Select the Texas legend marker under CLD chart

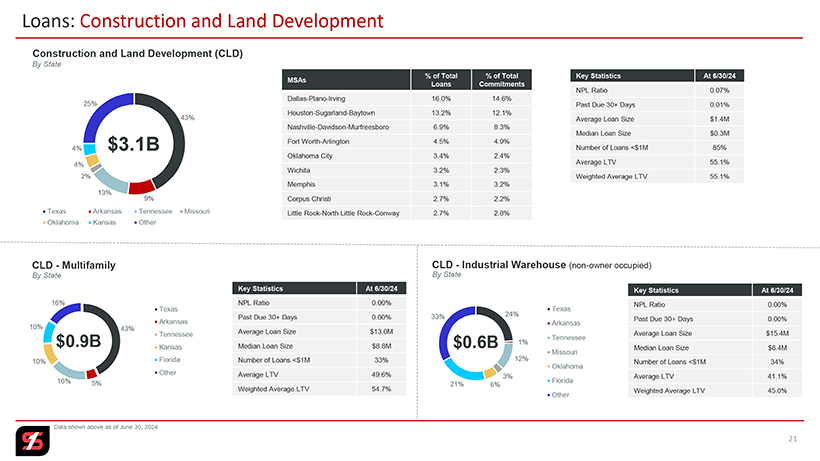[x=44, y=212]
